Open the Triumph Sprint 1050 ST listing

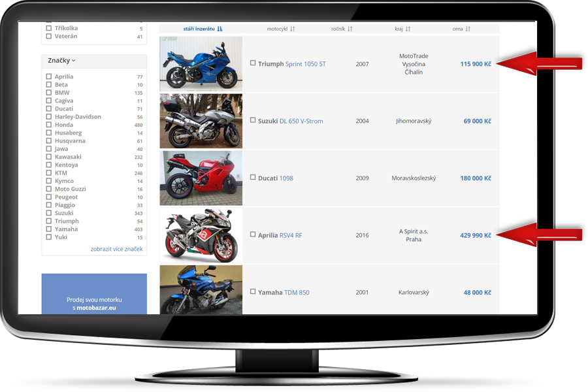[292, 64]
